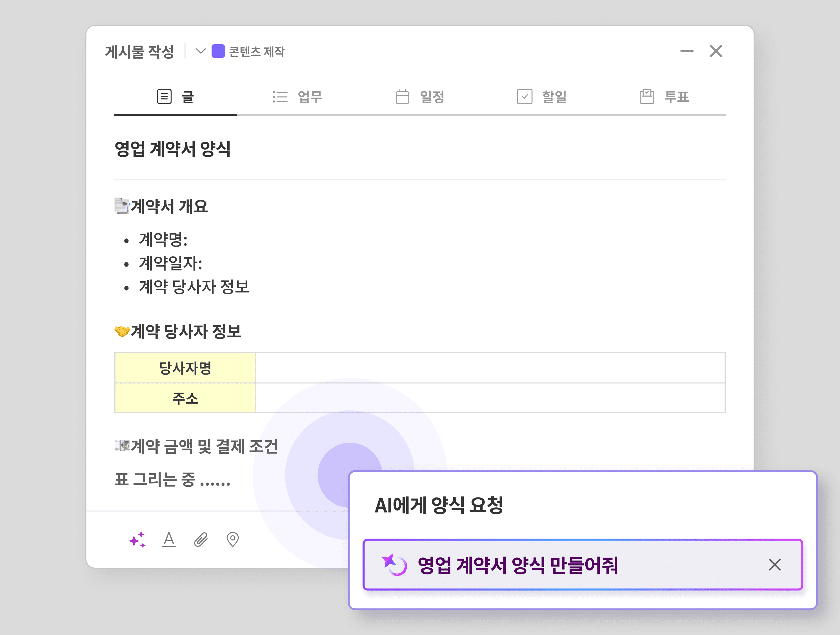Screen dimensions: 840x635
Task: Open text formatting with the A icon
Action: (x=169, y=539)
